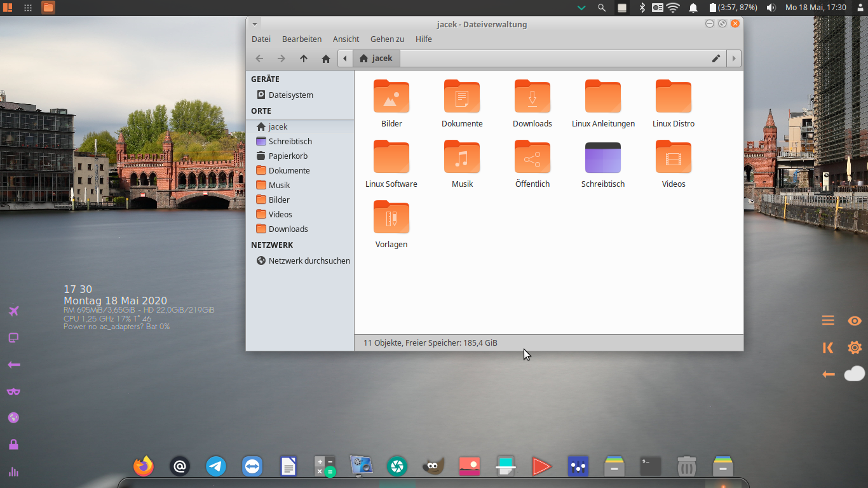Screen dimensions: 868x488
Task: Click the purple airplane desktop icon
Action: 13,311
